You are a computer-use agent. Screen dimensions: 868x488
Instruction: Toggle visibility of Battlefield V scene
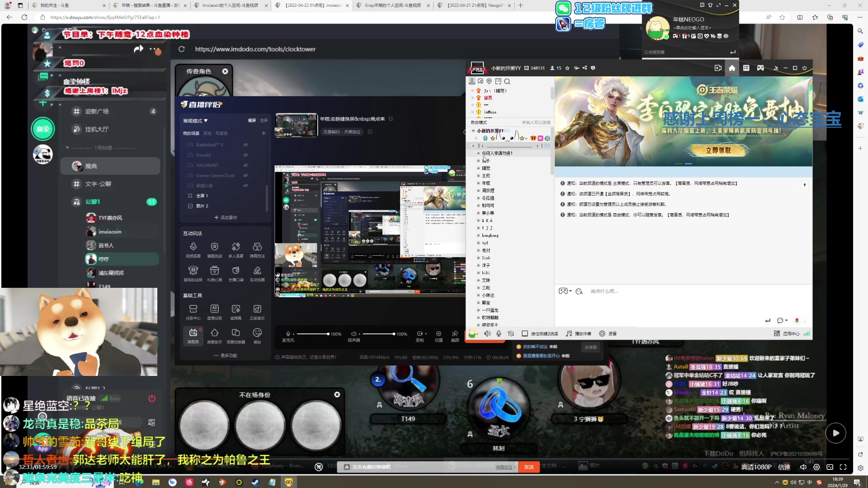click(x=245, y=145)
